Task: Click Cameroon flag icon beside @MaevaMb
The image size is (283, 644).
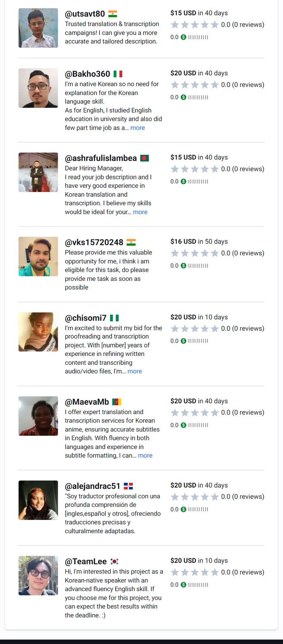Action: [x=116, y=402]
